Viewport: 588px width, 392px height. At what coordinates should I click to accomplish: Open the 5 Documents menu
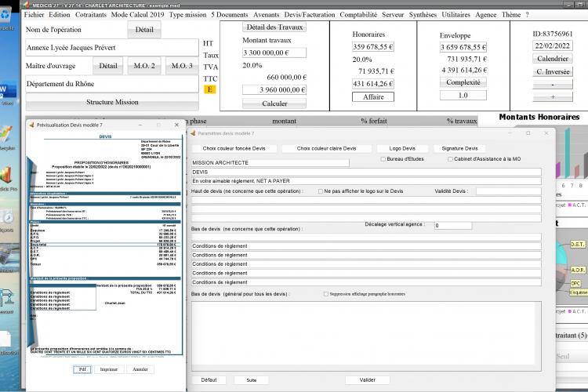pos(230,15)
